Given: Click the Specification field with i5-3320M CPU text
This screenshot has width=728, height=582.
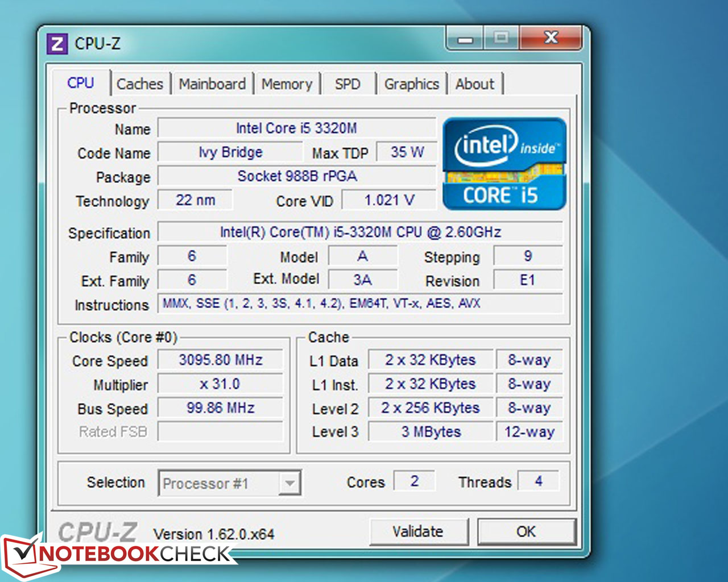Looking at the screenshot, I should click(x=361, y=232).
